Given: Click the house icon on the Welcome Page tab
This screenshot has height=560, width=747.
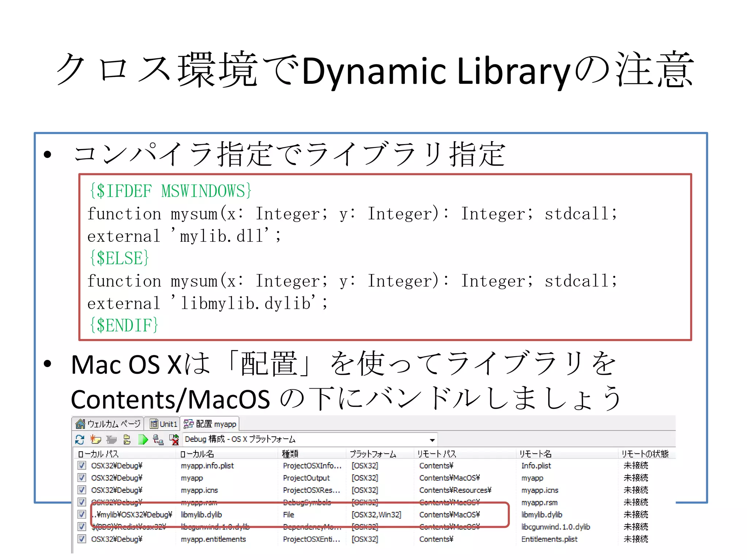Looking at the screenshot, I should [80, 424].
